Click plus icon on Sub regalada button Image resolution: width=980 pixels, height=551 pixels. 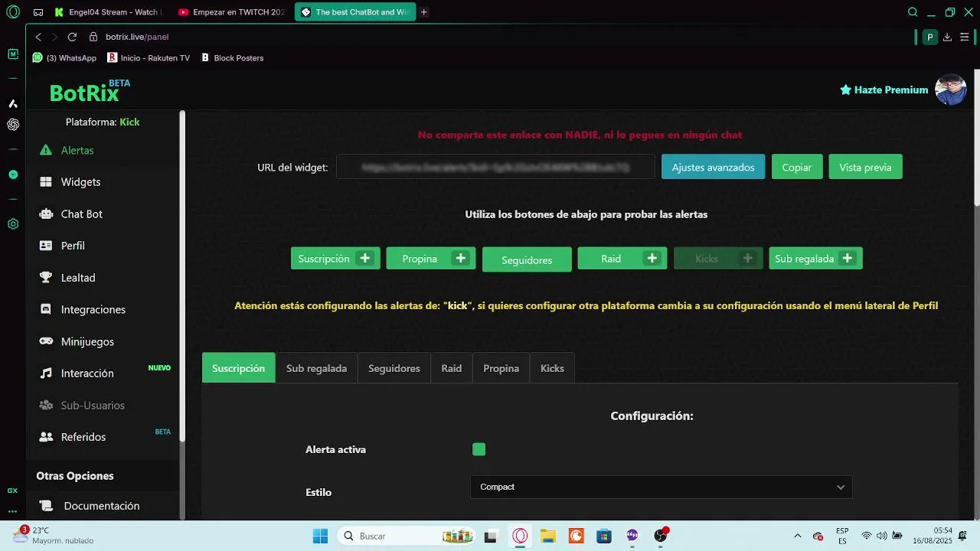(x=848, y=259)
